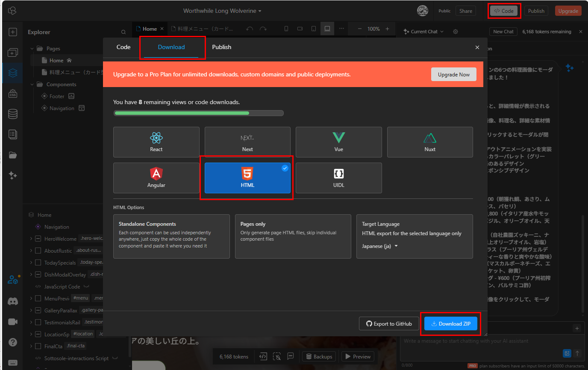Select the React framework tile
The height and width of the screenshot is (370, 588).
pos(156,142)
